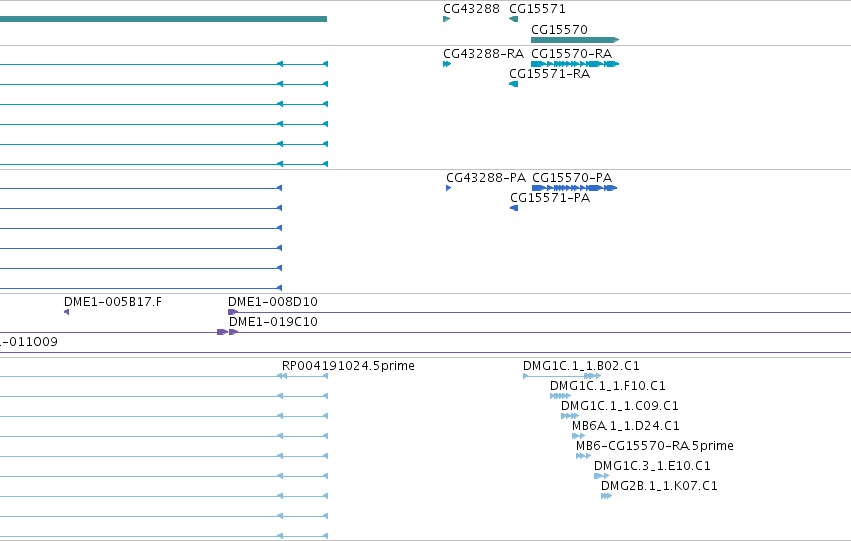Select the DMG1C.3_1.E10.C1 label
Image resolution: width=851 pixels, height=541 pixels.
coord(652,466)
